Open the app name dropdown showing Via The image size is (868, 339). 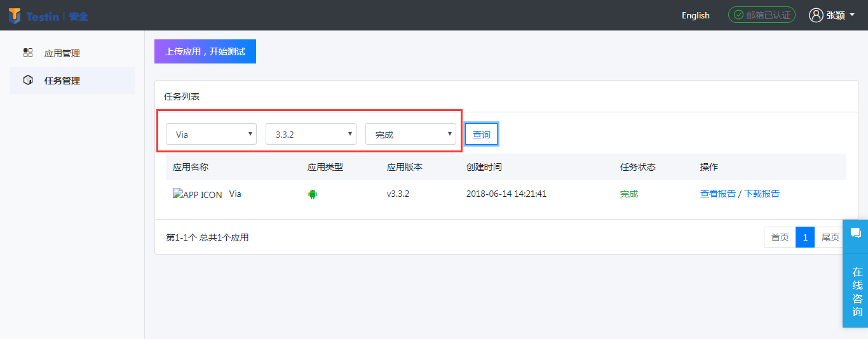(x=211, y=134)
